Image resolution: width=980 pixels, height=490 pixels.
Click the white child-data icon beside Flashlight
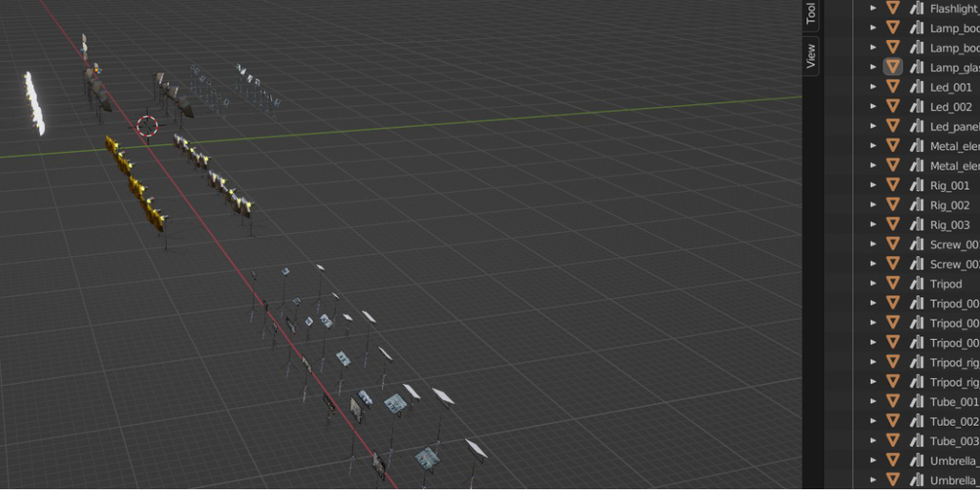pos(917,8)
